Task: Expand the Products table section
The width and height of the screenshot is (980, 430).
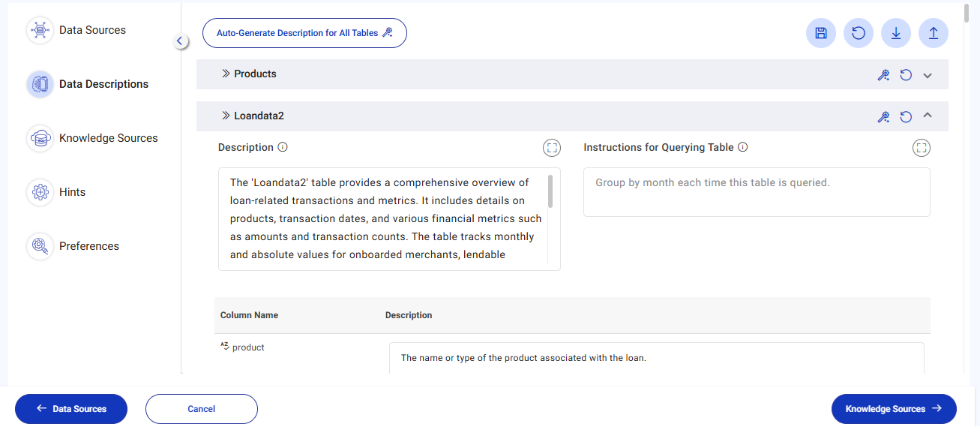Action: (928, 75)
